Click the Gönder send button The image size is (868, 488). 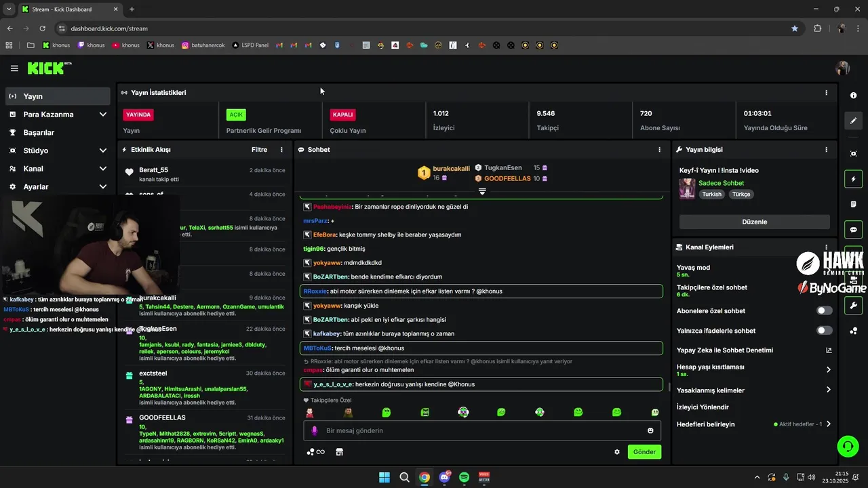pos(644,452)
